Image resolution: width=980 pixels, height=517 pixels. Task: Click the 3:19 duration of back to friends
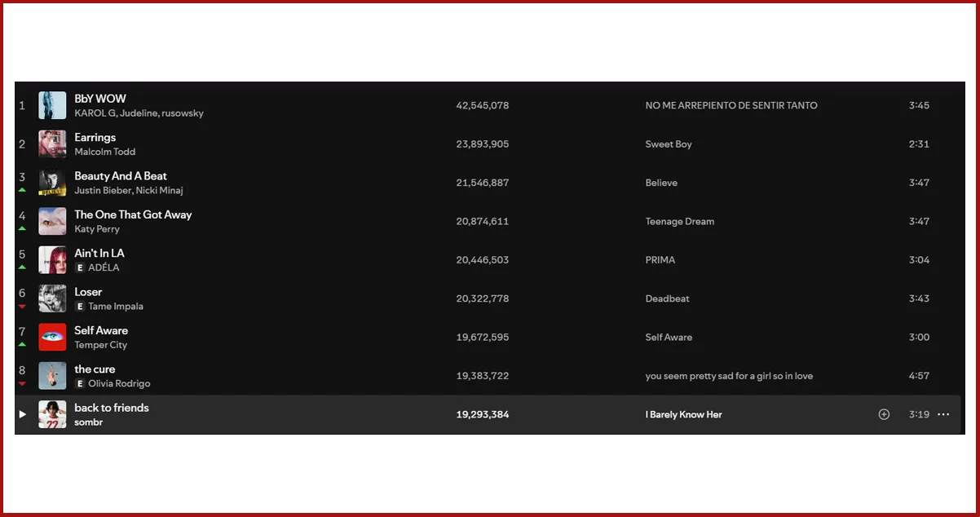click(919, 414)
